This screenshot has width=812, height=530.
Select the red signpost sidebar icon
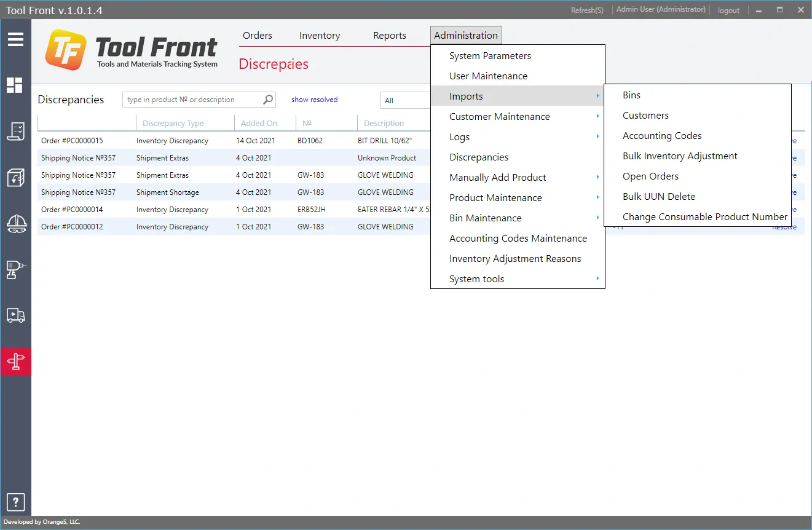(x=15, y=362)
